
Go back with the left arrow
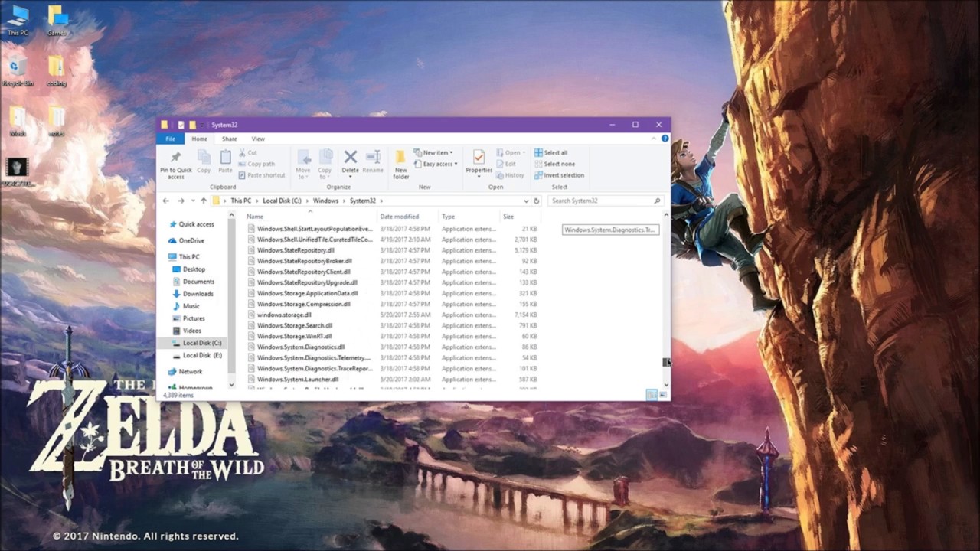coord(166,201)
